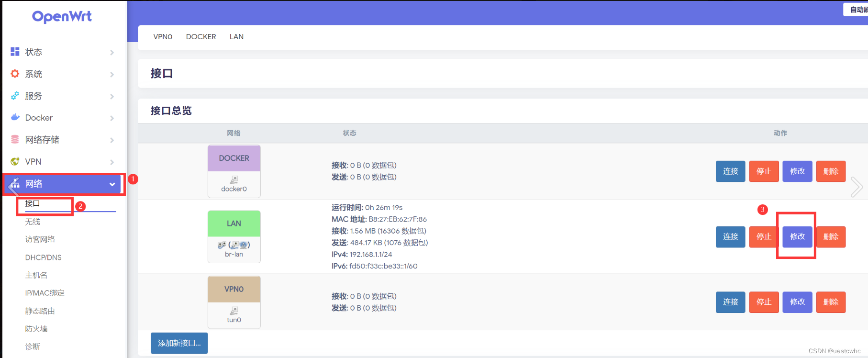Switch to the DOCKER tab
The width and height of the screenshot is (868, 358).
pos(201,37)
